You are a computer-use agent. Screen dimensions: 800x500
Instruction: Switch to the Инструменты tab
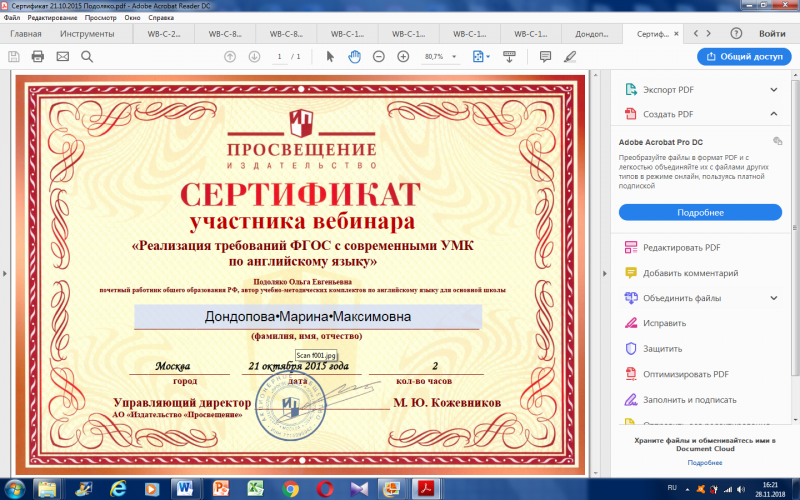[87, 34]
